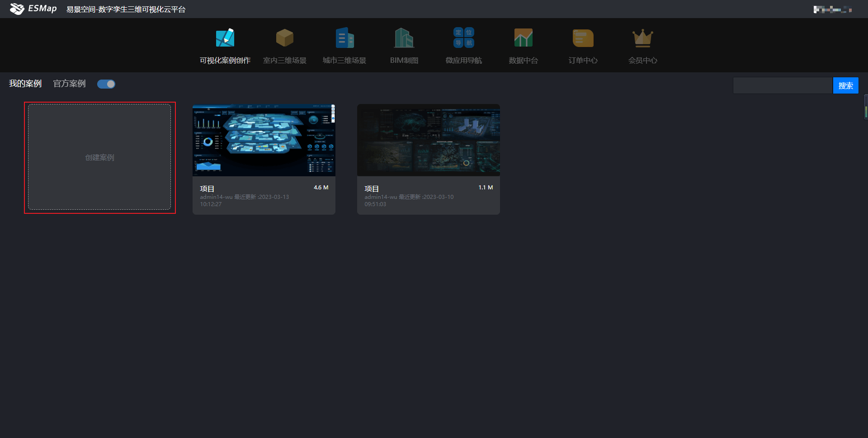Click the user account name at top right
Image resolution: width=868 pixels, height=438 pixels.
832,9
